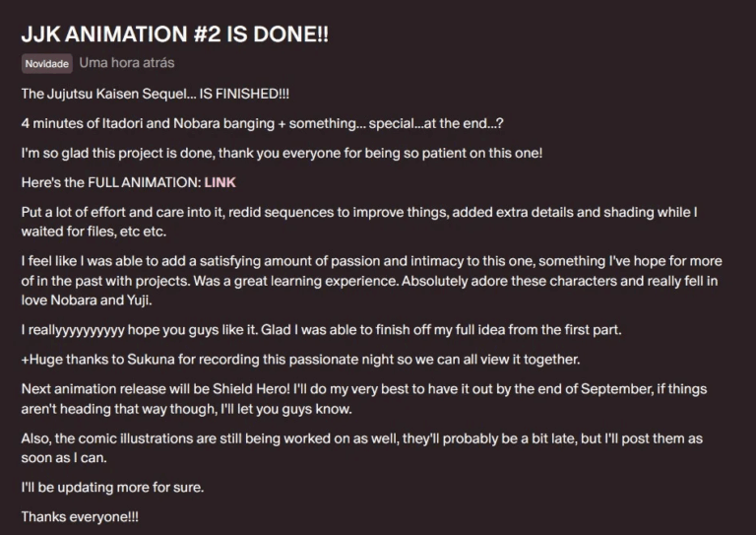Viewport: 756px width, 535px height.
Task: Click the 'I reallyyyyyyyyyy hope' sentence
Action: coord(321,330)
